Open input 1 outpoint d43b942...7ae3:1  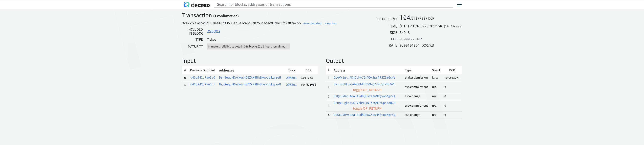point(203,85)
